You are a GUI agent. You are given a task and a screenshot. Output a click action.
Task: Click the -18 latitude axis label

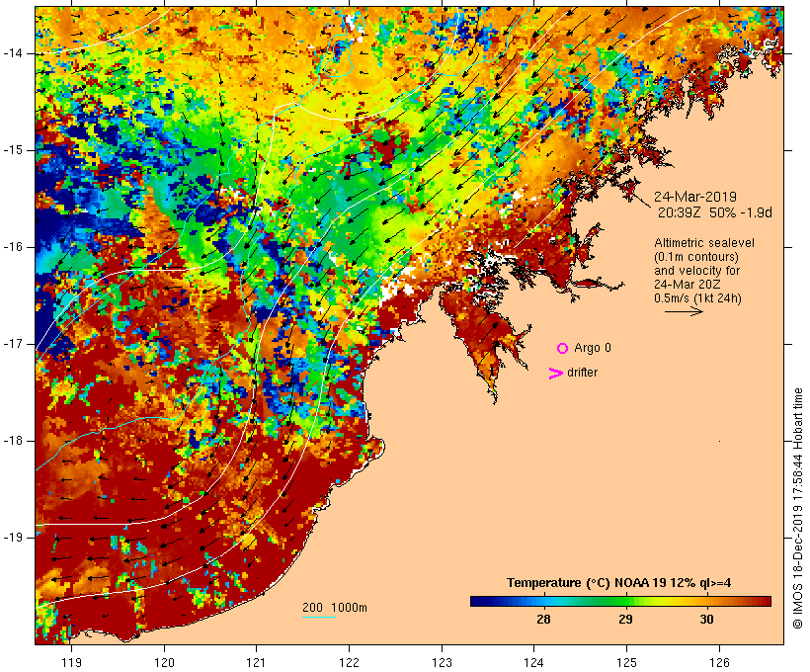click(x=13, y=441)
